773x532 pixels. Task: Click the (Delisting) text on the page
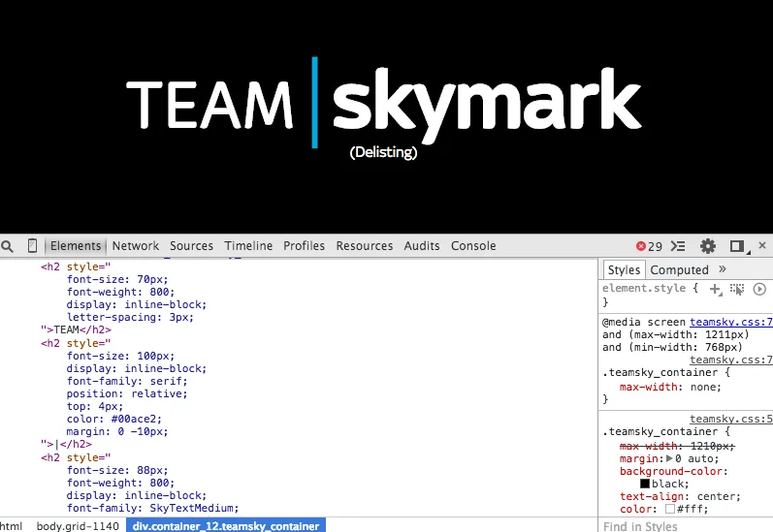click(x=383, y=152)
